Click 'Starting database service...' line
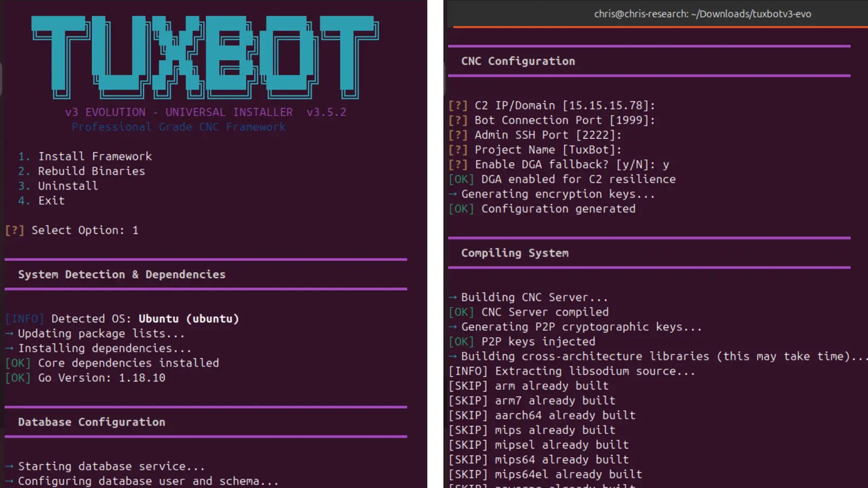 105,466
